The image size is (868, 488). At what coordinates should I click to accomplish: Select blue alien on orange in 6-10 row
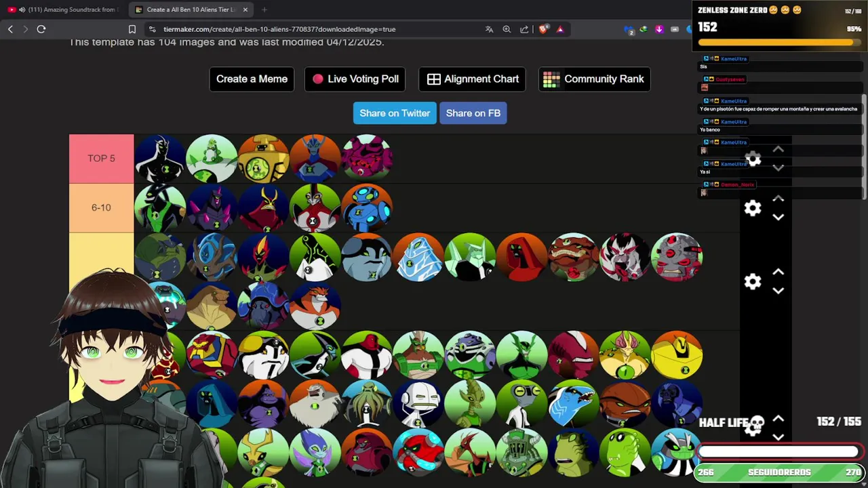pos(367,208)
